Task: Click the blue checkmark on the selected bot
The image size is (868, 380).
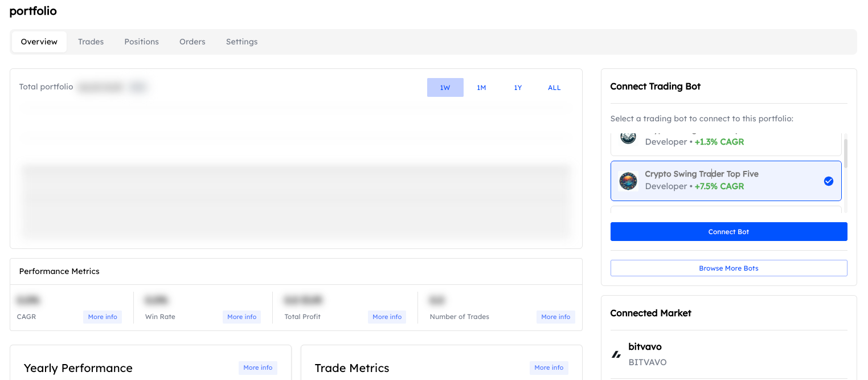Action: (x=829, y=181)
